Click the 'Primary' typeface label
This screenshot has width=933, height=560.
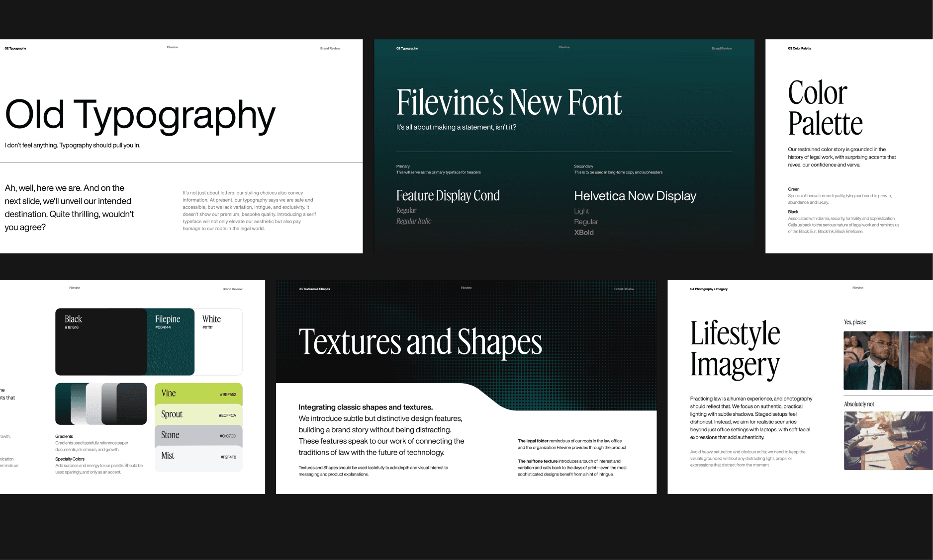tap(403, 166)
